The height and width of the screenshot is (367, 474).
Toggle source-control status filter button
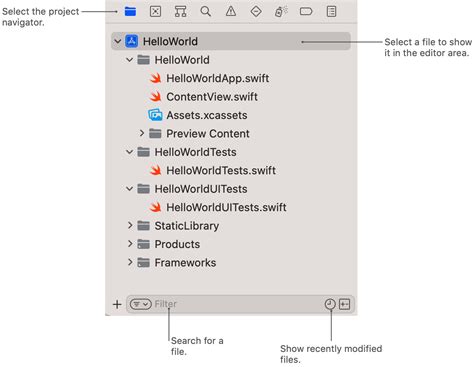(x=344, y=304)
